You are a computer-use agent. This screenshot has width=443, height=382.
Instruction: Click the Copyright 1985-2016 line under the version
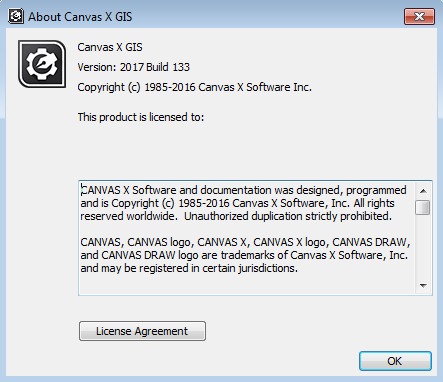[195, 87]
